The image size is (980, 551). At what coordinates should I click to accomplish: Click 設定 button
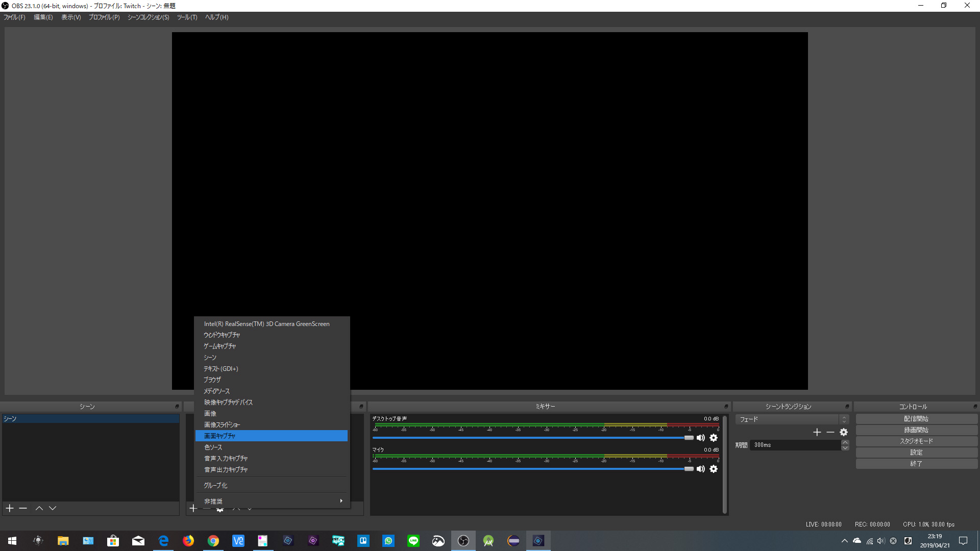click(916, 453)
